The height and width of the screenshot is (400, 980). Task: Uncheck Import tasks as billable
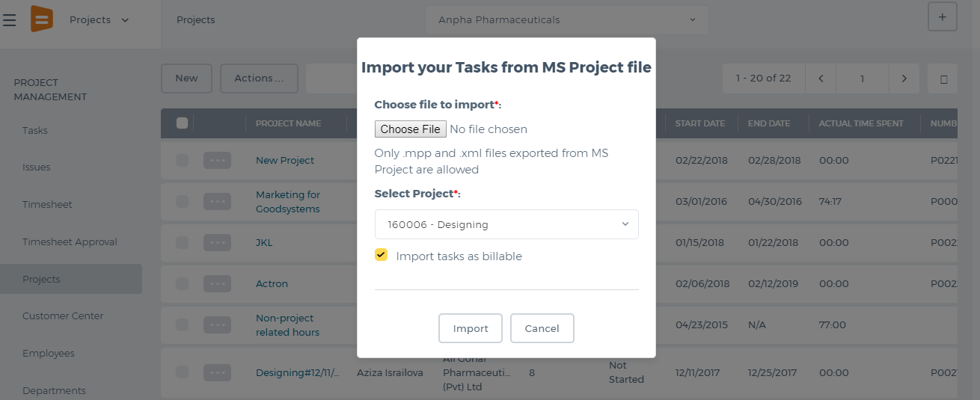point(382,255)
